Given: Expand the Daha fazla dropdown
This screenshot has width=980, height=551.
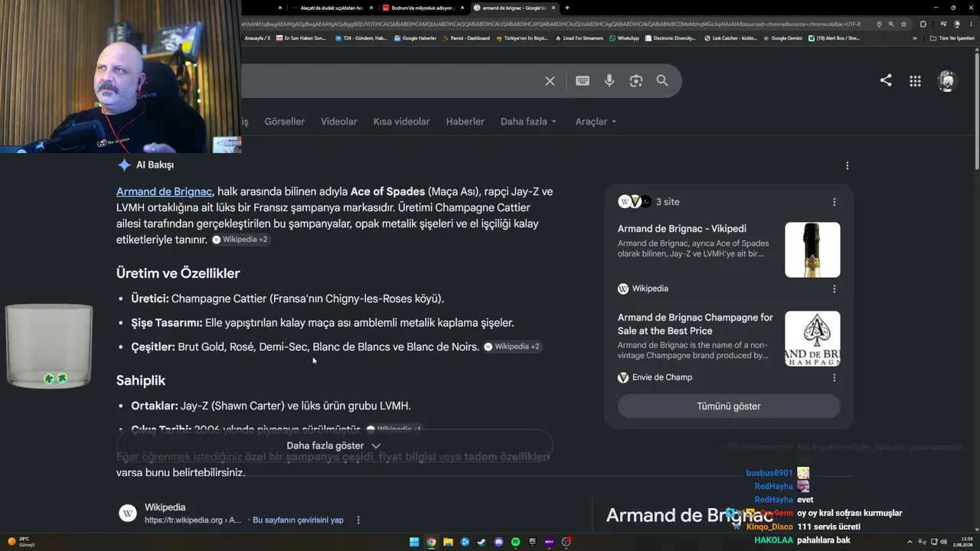Looking at the screenshot, I should click(528, 122).
